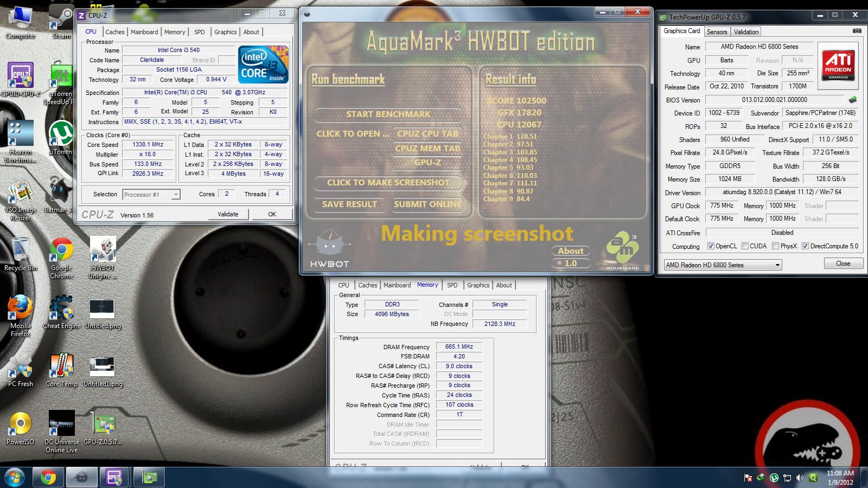Click START BENCHMARK in AquaMark
This screenshot has width=868, height=488.
[388, 114]
